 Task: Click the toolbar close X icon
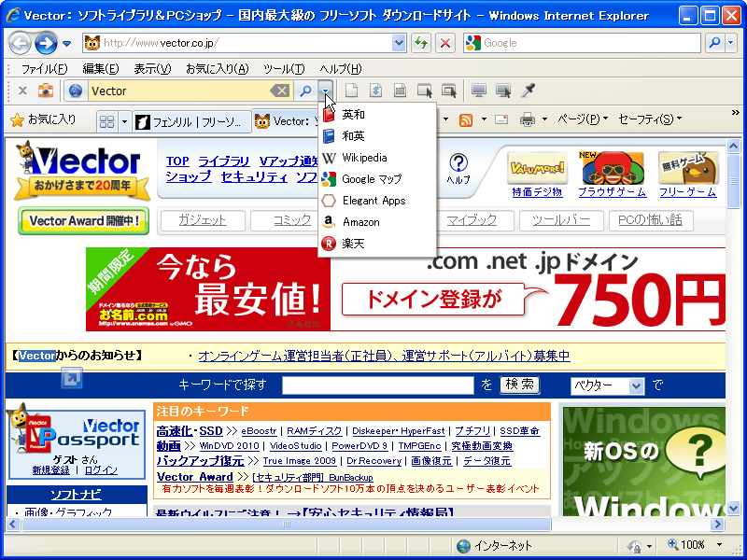coord(22,91)
